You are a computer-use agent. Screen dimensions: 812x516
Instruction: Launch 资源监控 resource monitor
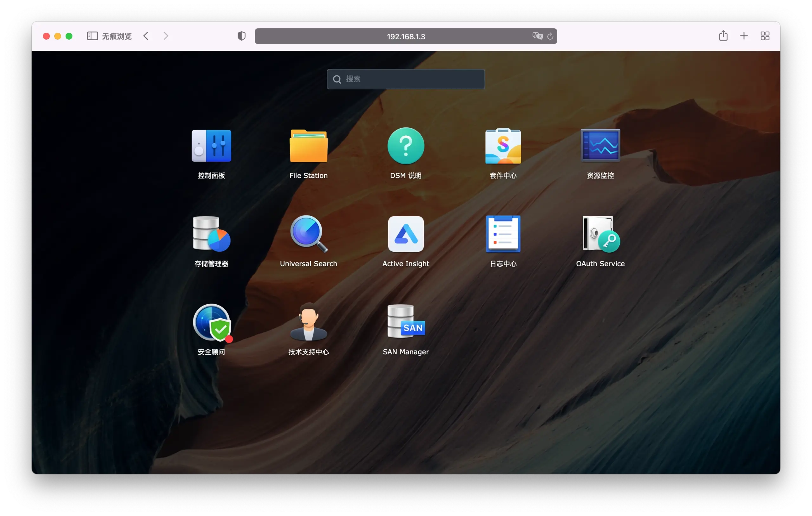(600, 146)
